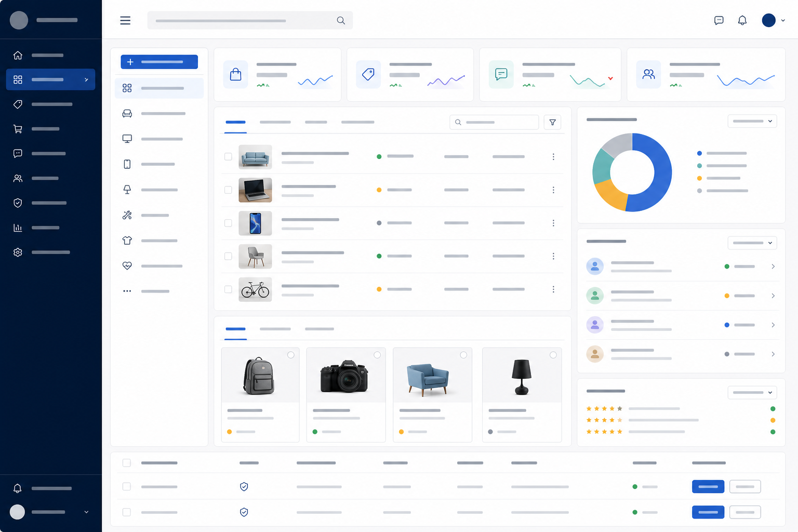The height and width of the screenshot is (532, 798).
Task: Select the lamp category icon
Action: pyautogui.click(x=127, y=190)
